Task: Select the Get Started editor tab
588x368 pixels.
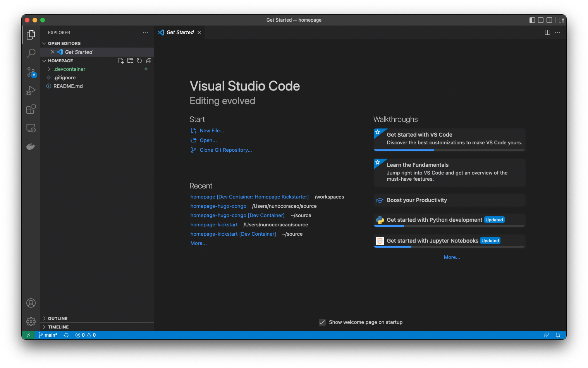Action: click(x=180, y=33)
